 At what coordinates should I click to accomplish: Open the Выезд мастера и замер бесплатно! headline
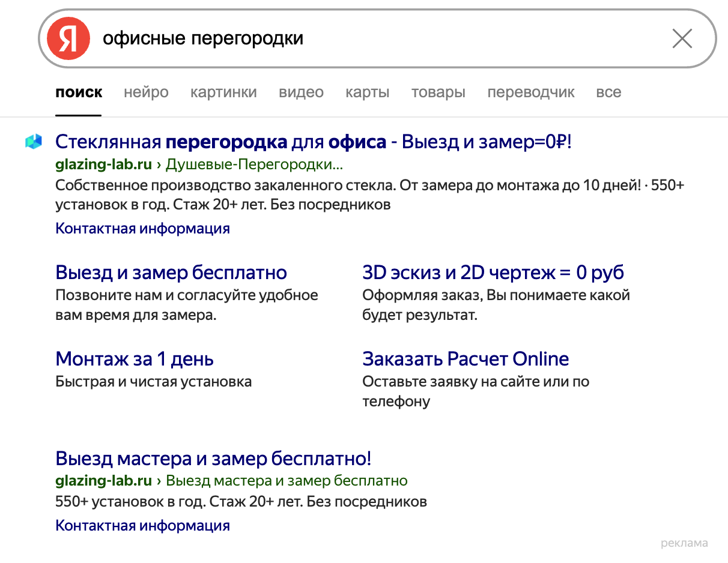pyautogui.click(x=213, y=459)
